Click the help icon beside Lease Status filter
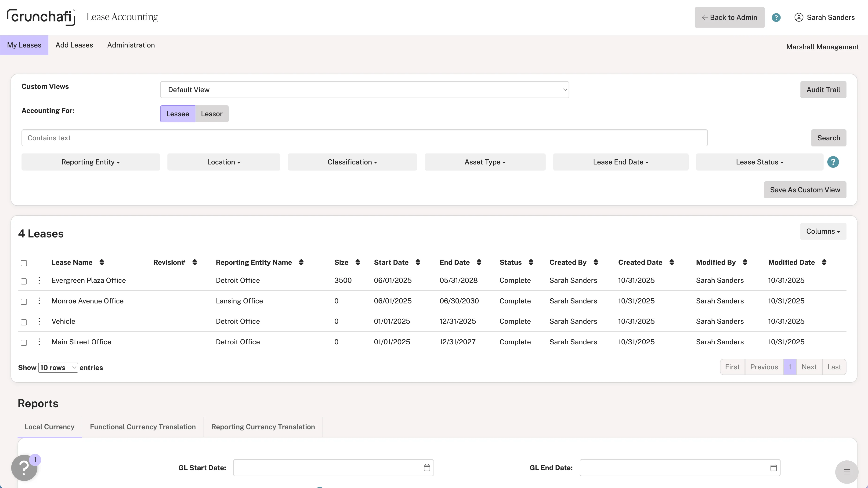868x488 pixels. point(833,162)
